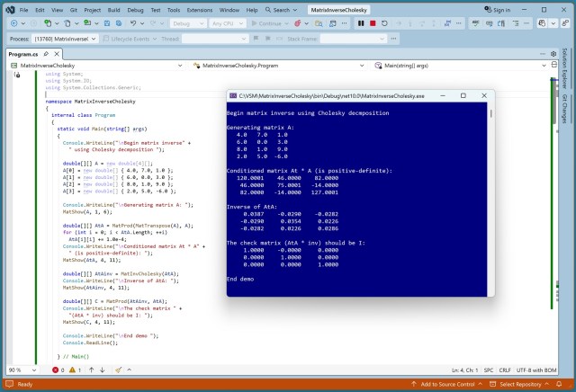
Task: Go to previous issue with up arrow
Action: (92, 370)
